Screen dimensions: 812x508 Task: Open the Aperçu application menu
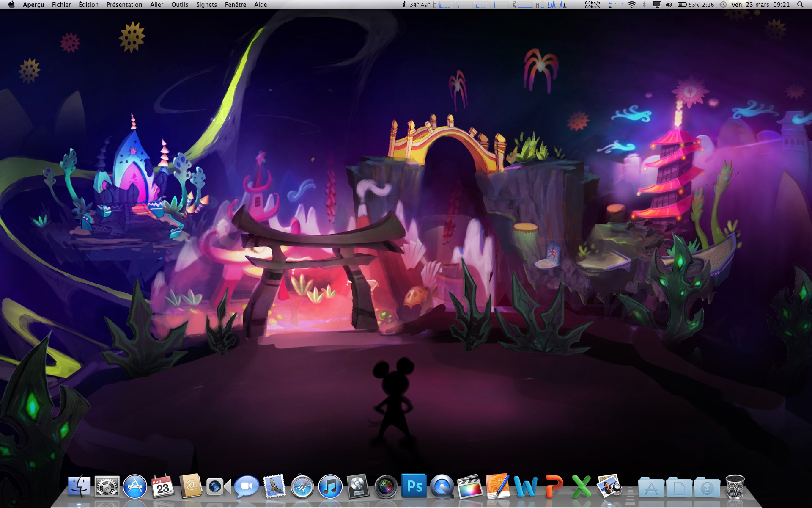[33, 5]
